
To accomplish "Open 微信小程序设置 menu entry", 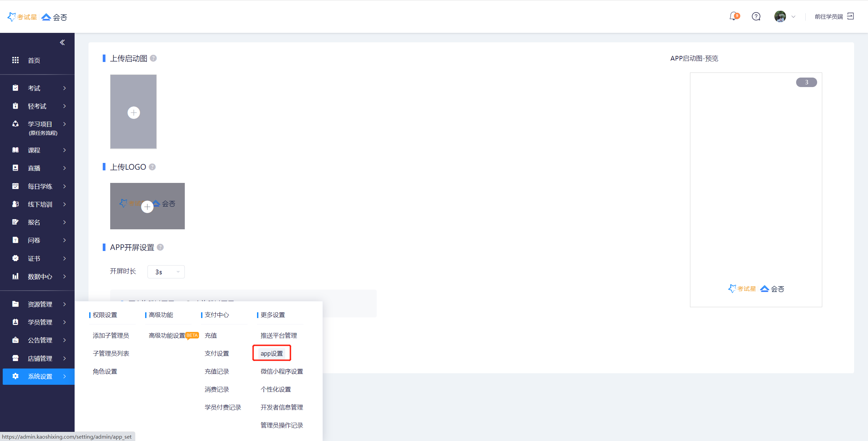I will point(281,371).
